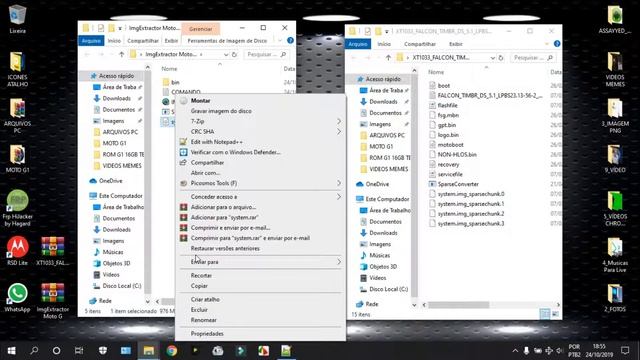Screen dimensions: 640x360
Task: Choose Criar atalho in context menu
Action: coord(260,299)
